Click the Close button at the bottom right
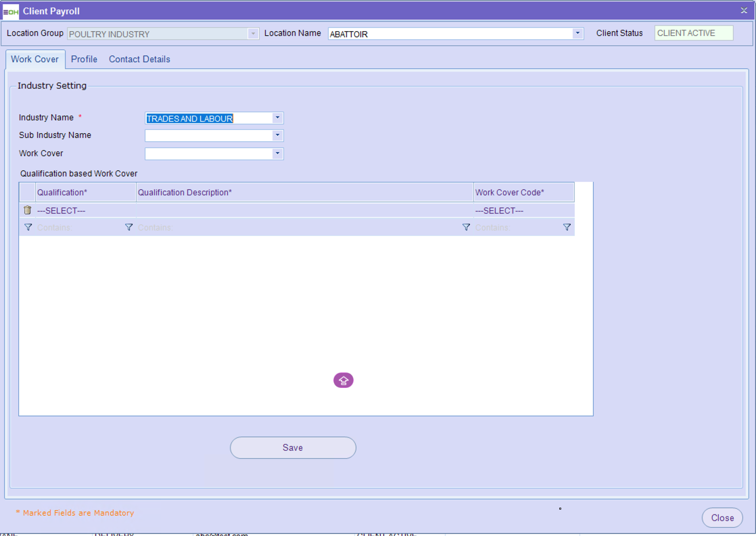Image resolution: width=756 pixels, height=536 pixels. point(722,518)
